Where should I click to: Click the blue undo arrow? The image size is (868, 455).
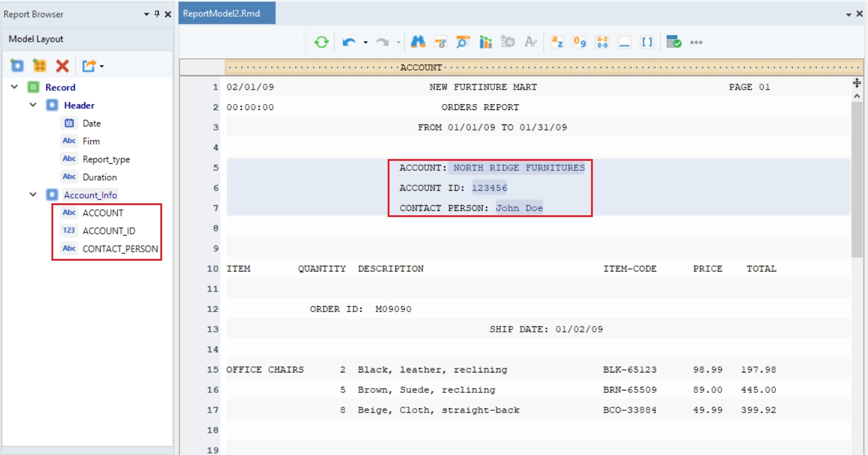tap(349, 42)
